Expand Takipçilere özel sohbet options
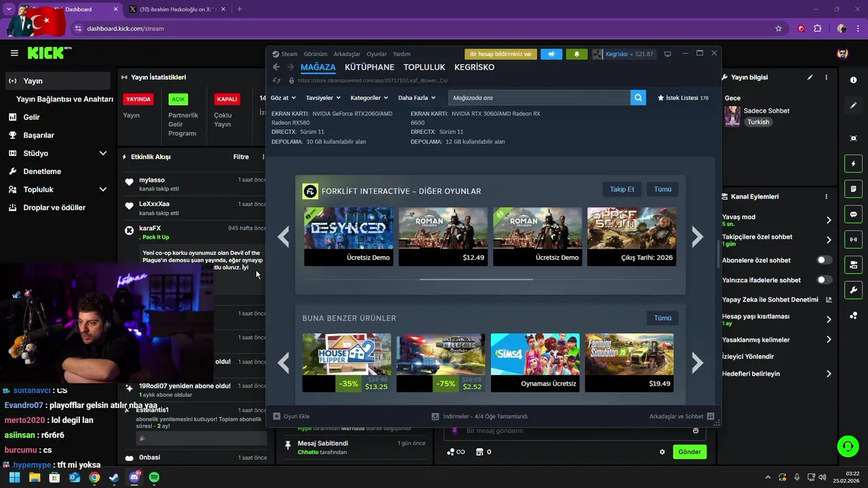 coord(829,240)
